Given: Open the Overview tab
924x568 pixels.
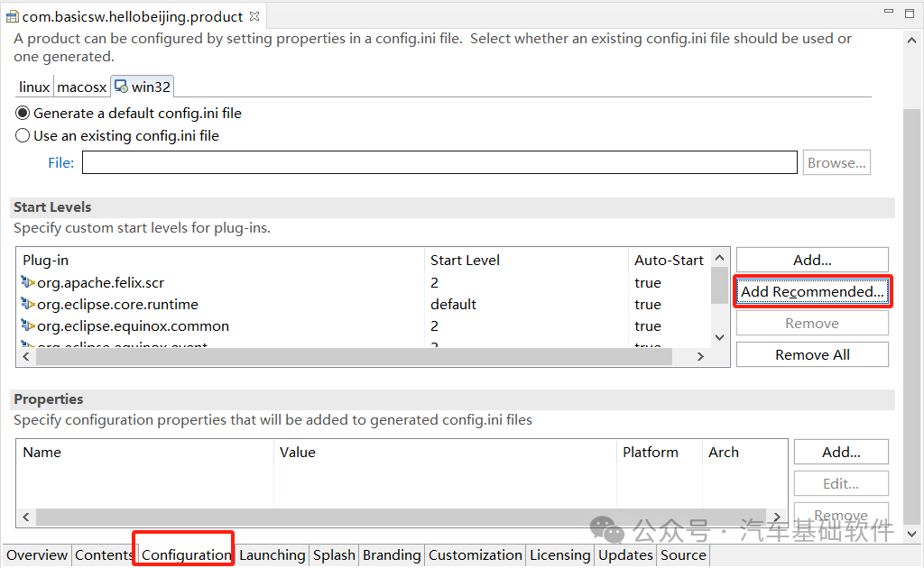Looking at the screenshot, I should click(x=36, y=554).
